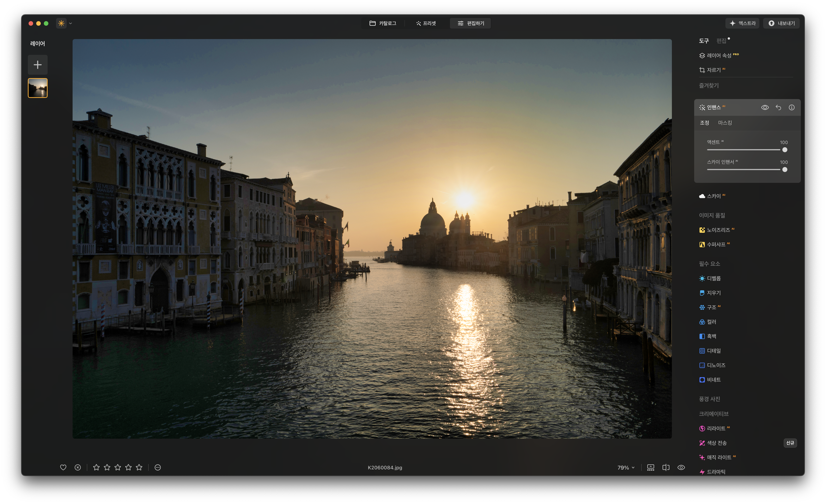Open the 79% zoom level dropdown

pos(626,467)
